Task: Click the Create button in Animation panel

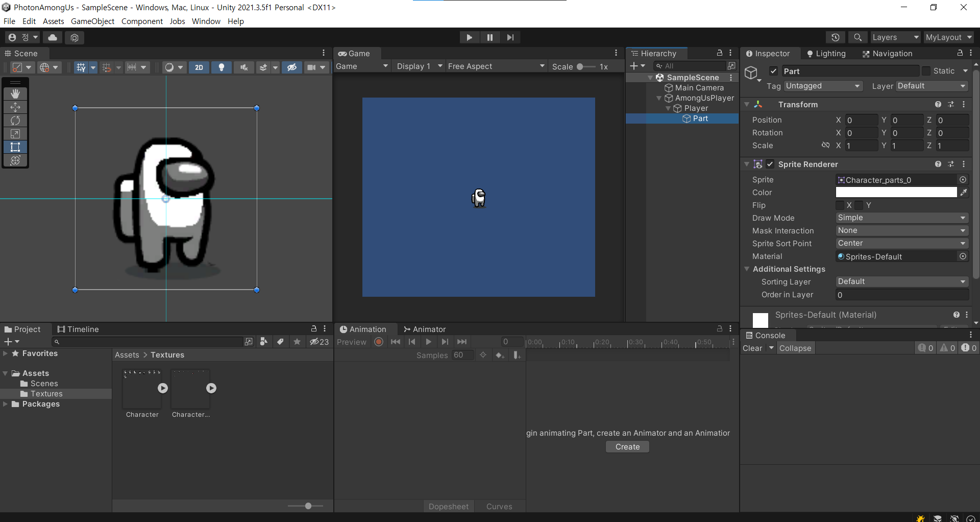Action: 627,447
